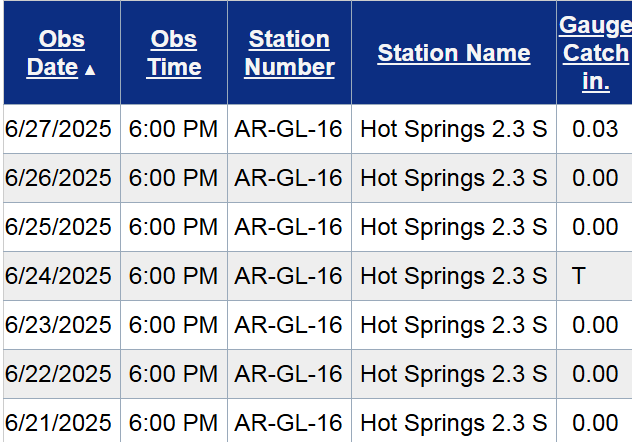Sort by Station Number column header
Image resolution: width=632 pixels, height=442 pixels.
pos(289,53)
